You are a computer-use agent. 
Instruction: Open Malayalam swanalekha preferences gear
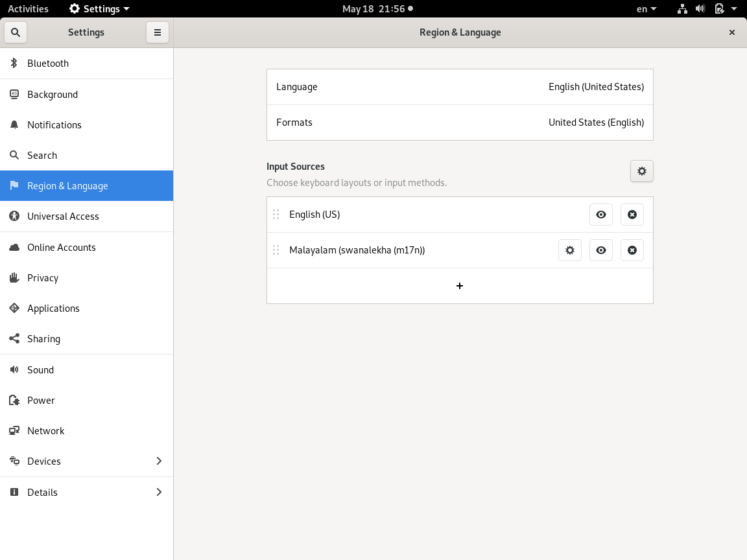click(x=569, y=250)
